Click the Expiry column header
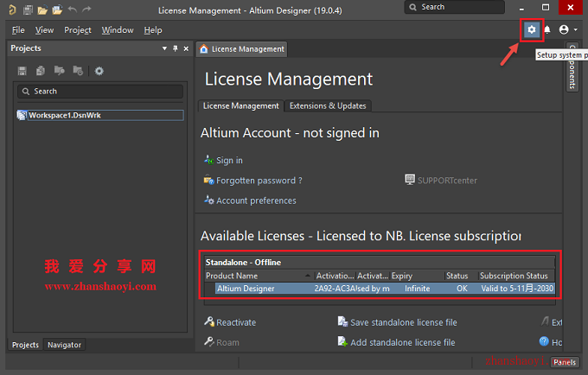Screen dimensions: 588x375 (417, 276)
